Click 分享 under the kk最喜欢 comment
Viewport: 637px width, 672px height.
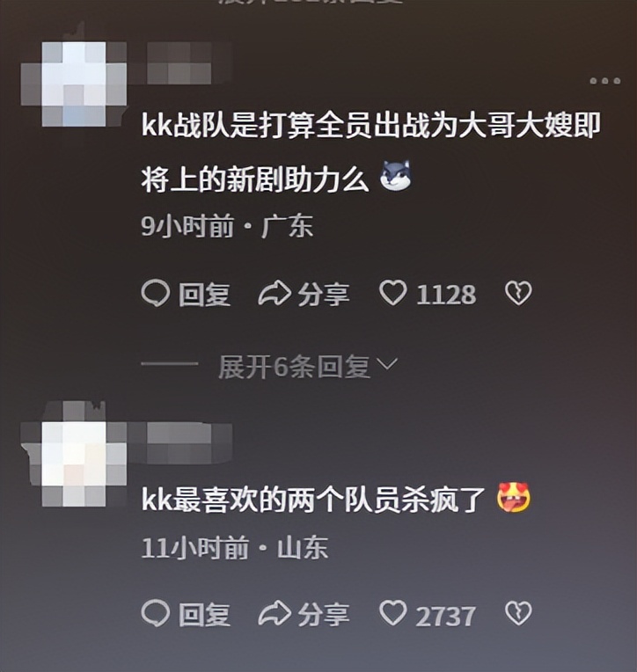(x=324, y=615)
